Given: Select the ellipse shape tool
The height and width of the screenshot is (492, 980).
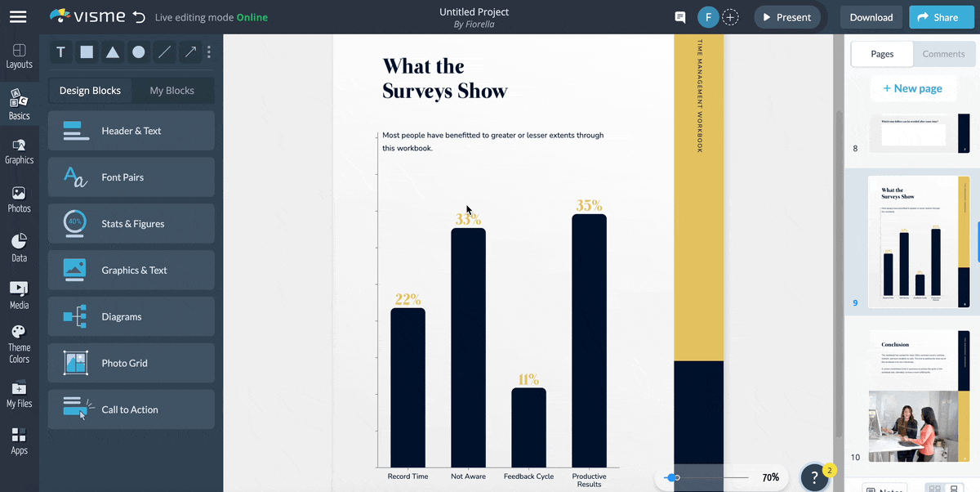Looking at the screenshot, I should [x=138, y=51].
